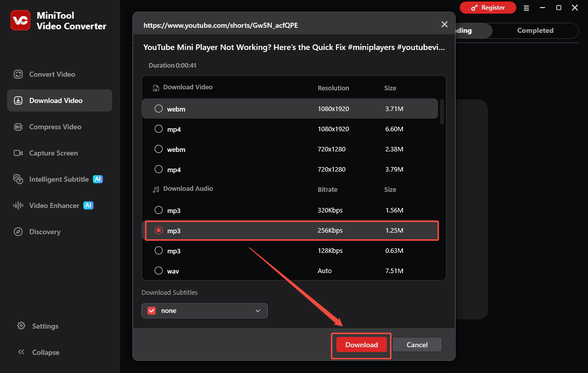
Task: Click the Resolution column header
Action: click(333, 88)
